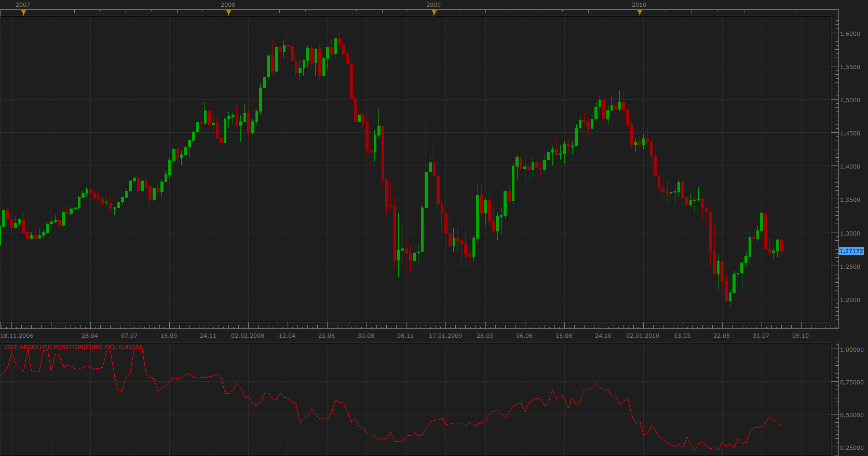Click the 2009 year marker triangle
Viewport: 868px width, 456px height.
(434, 12)
